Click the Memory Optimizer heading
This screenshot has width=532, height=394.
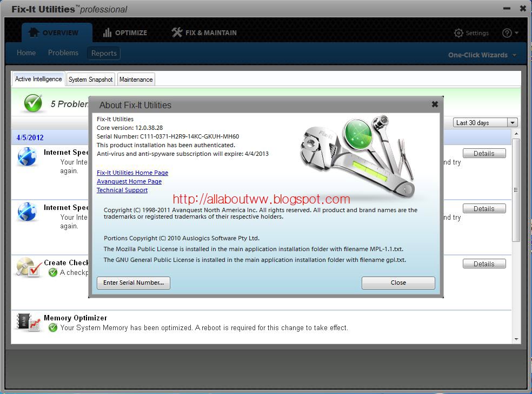point(75,318)
